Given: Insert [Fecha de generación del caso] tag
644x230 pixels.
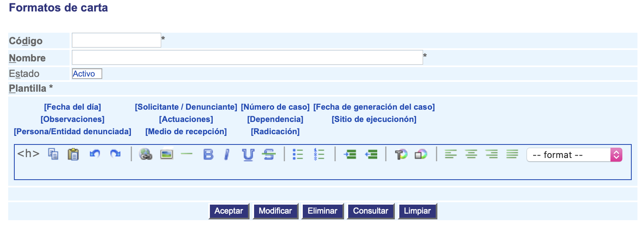Looking at the screenshot, I should tap(374, 107).
